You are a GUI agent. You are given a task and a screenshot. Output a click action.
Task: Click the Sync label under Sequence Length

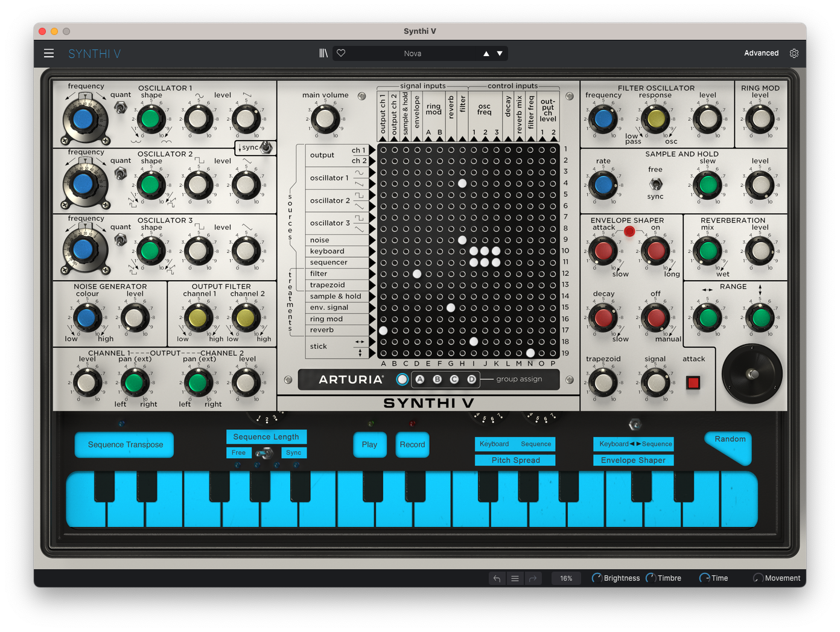(294, 453)
